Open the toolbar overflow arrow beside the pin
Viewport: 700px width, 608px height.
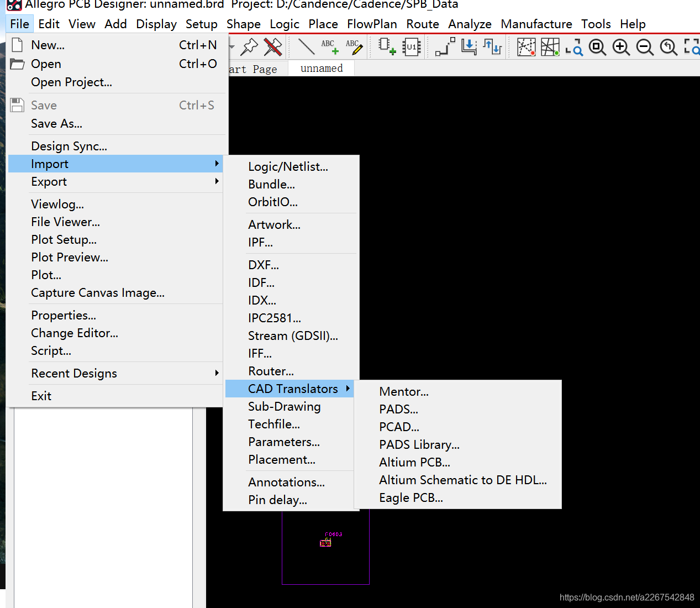coord(232,46)
